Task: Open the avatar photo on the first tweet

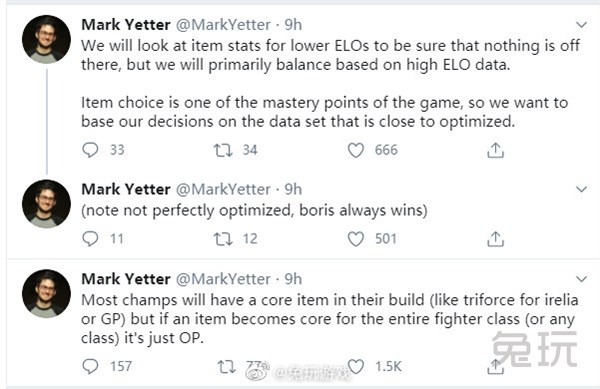Action: click(46, 39)
